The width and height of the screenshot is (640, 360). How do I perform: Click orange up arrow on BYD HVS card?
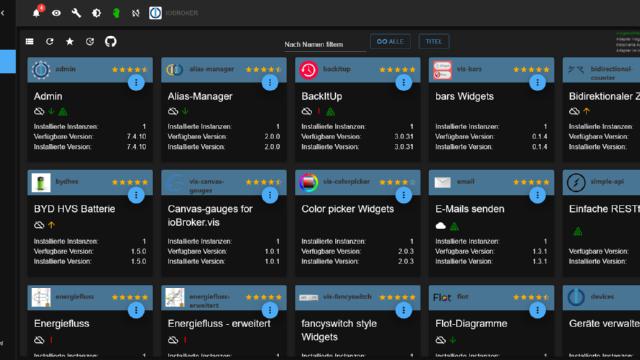[51, 224]
